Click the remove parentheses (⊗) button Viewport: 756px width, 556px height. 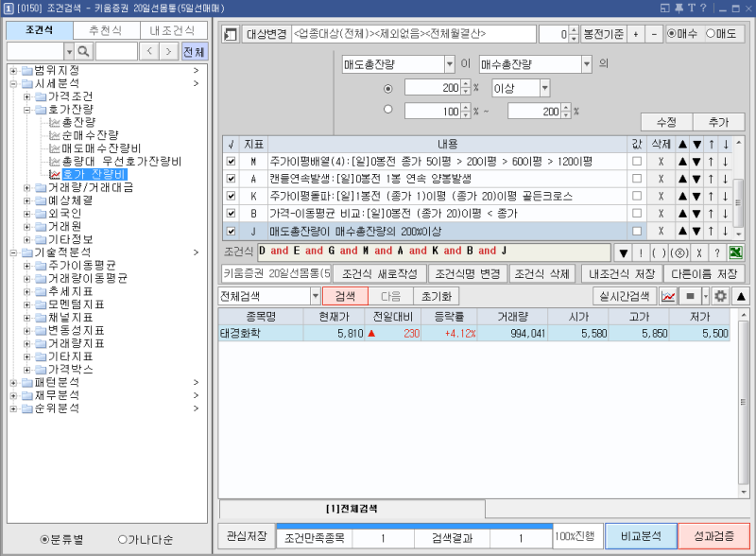[x=679, y=252]
